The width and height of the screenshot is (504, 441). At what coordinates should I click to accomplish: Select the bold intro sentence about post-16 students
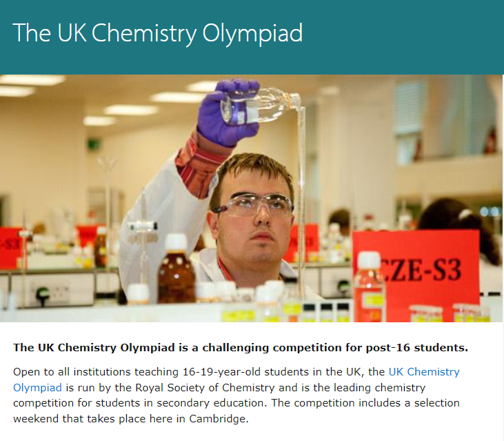pos(241,346)
